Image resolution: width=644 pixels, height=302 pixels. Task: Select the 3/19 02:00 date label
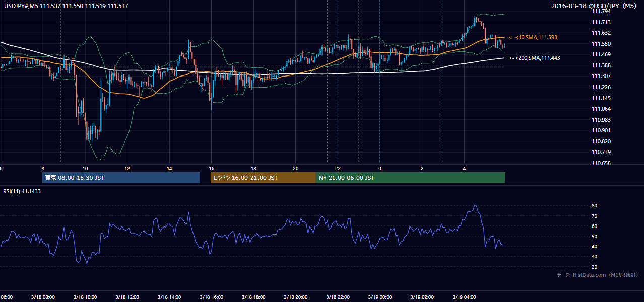pos(422,297)
